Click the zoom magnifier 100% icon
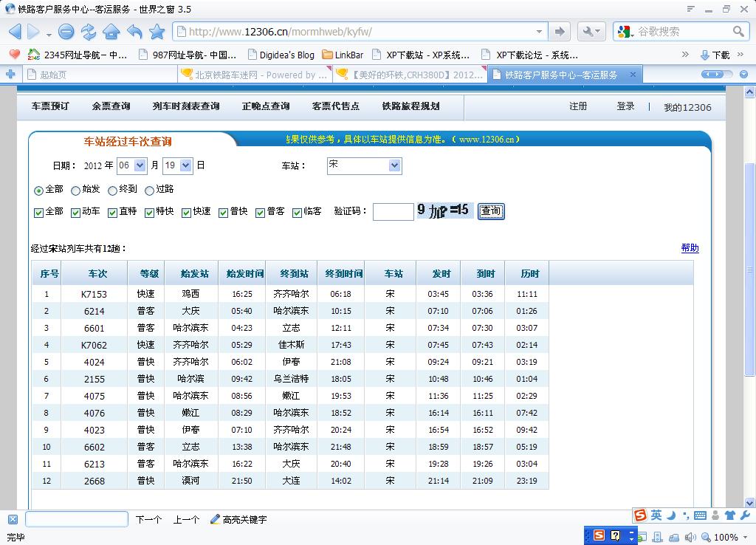The width and height of the screenshot is (756, 545). tap(706, 538)
